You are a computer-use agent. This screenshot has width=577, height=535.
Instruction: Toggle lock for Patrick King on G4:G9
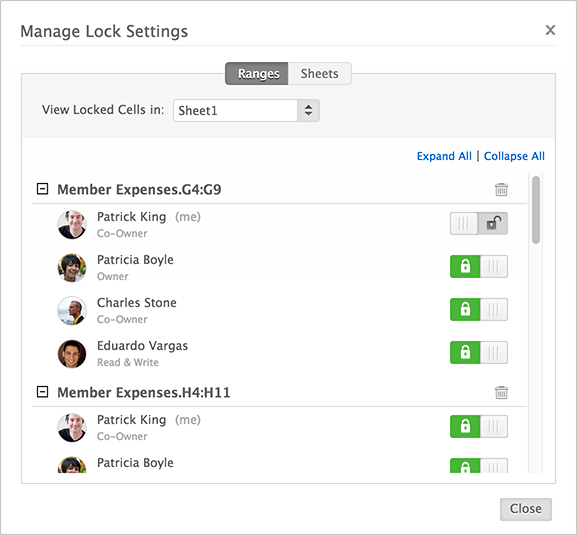tap(479, 223)
